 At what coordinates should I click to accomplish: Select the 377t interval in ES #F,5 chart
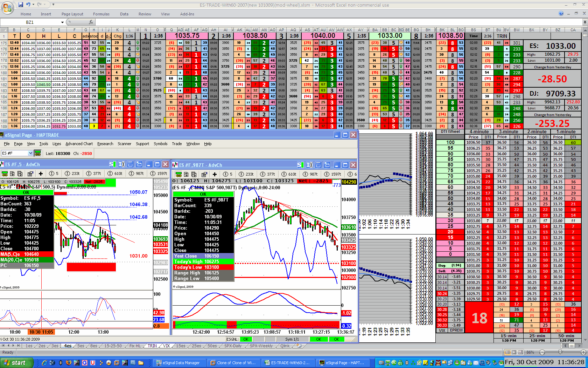point(94,173)
